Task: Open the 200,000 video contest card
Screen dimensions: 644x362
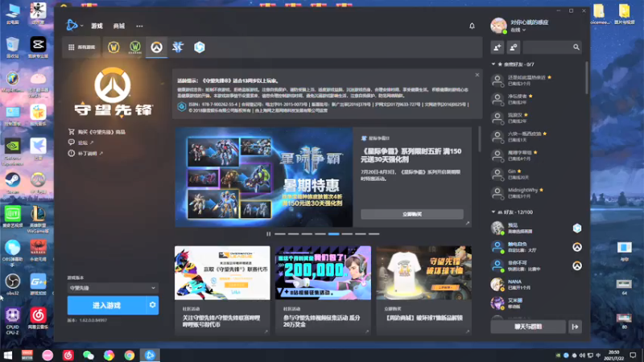Action: [x=324, y=290]
